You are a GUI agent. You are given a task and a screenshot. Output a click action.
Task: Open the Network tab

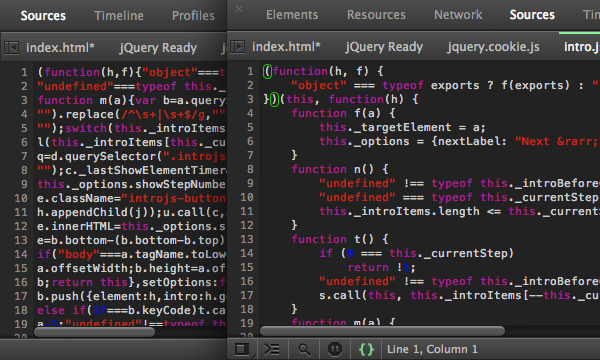click(x=458, y=15)
